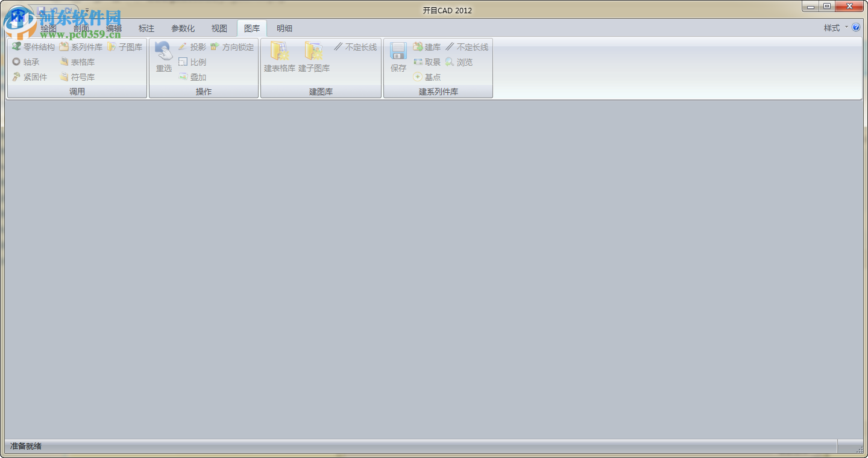The height and width of the screenshot is (458, 868).
Task: Switch to the 剖面 tab
Action: (81, 28)
